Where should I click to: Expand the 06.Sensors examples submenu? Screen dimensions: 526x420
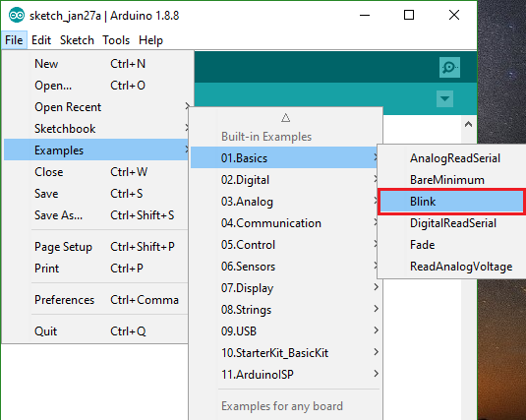point(285,267)
